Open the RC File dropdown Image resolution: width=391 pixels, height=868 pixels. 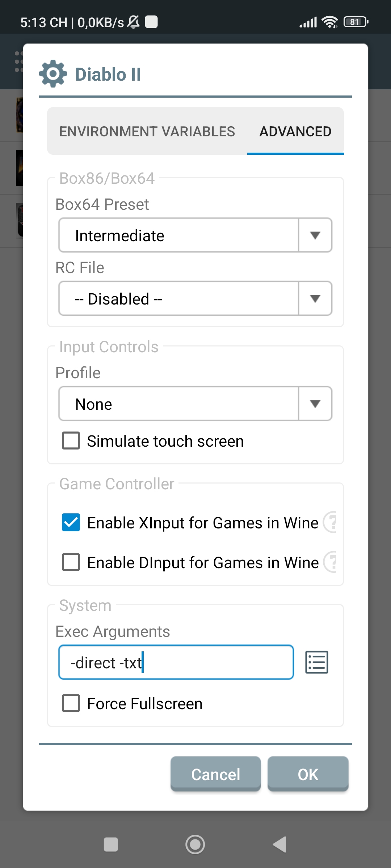[x=195, y=299]
